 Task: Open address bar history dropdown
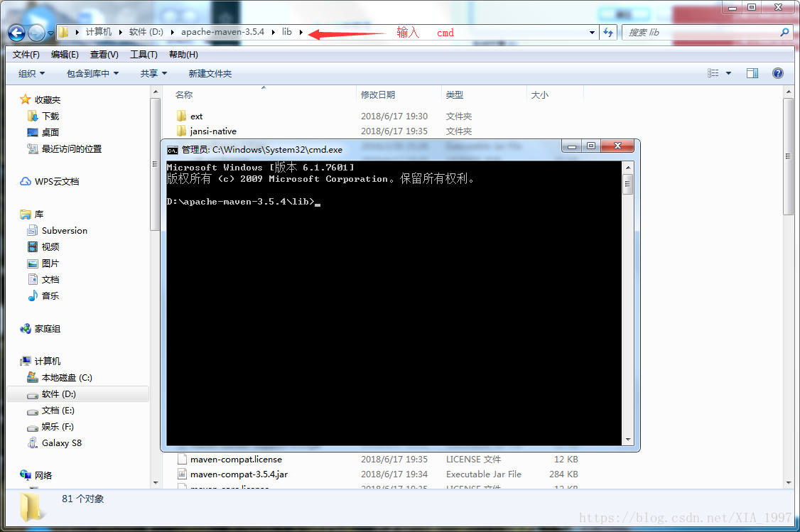pos(592,32)
